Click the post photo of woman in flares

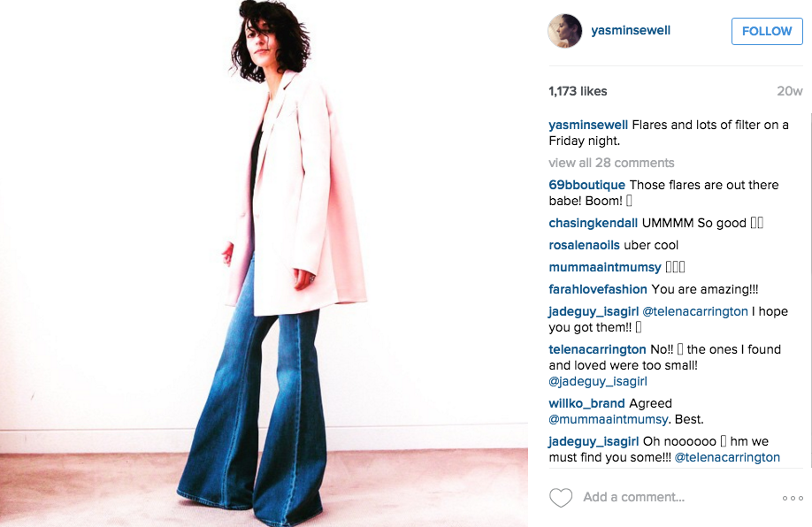point(264,263)
